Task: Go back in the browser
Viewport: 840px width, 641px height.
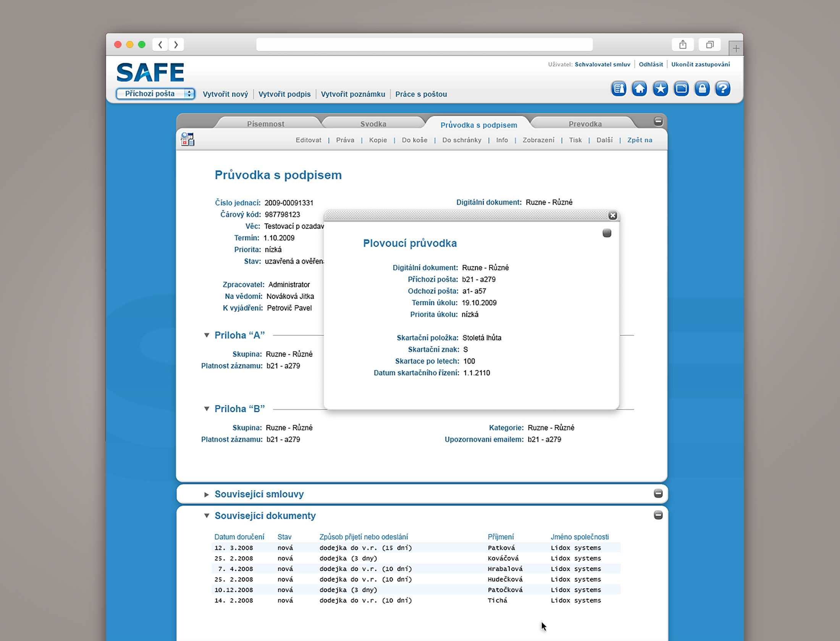Action: click(160, 45)
